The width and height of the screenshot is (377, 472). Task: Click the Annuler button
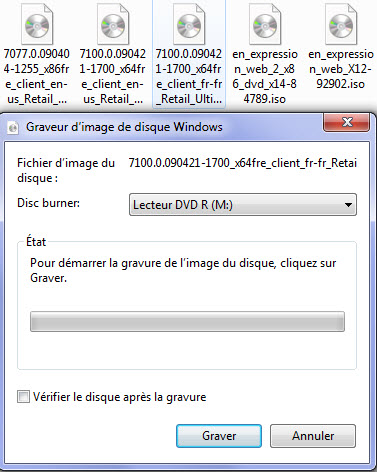313,436
